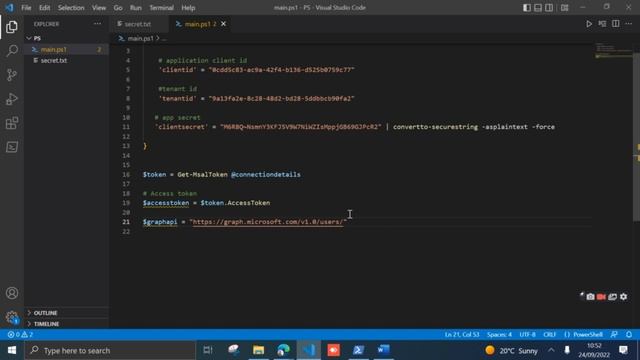Click the editor vertical scrollbar
Image resolution: width=640 pixels, height=360 pixels.
coord(636,137)
